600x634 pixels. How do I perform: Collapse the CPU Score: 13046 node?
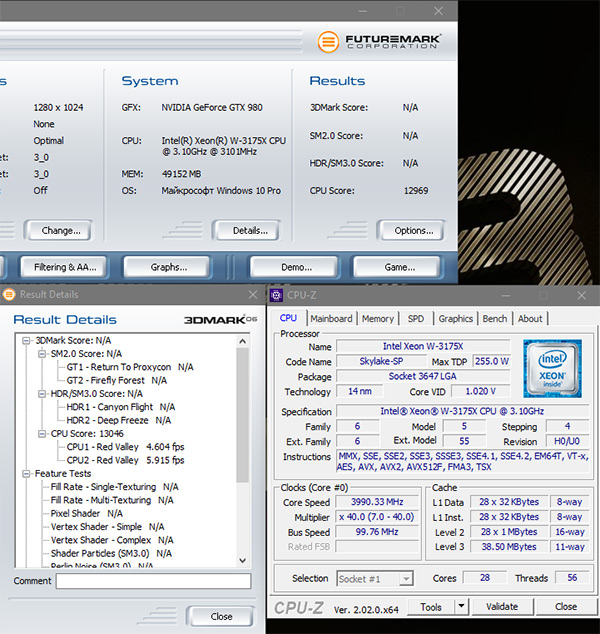42,434
